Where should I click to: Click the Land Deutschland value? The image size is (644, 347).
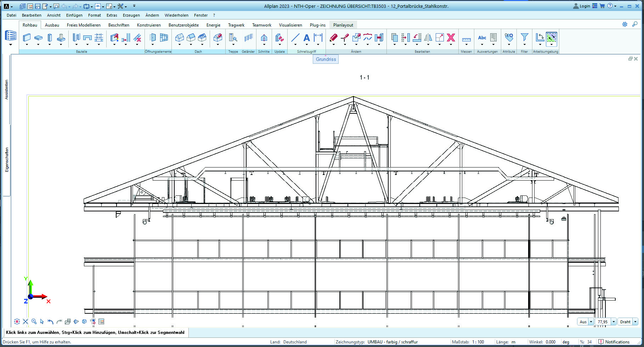click(295, 342)
